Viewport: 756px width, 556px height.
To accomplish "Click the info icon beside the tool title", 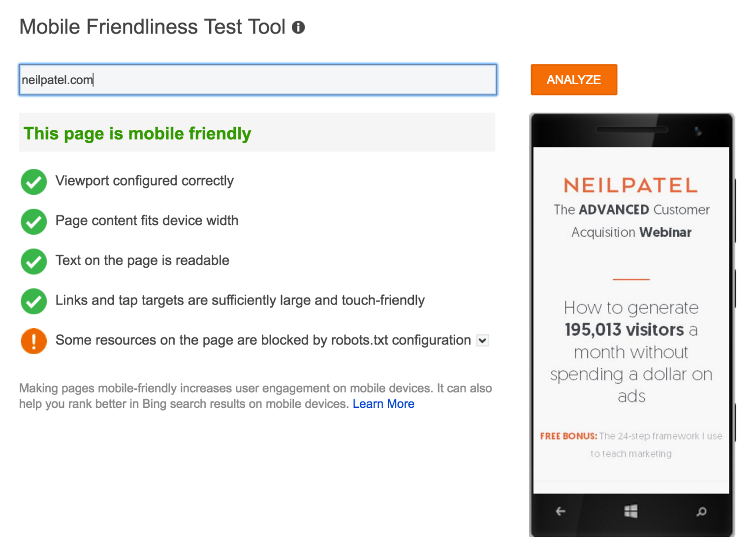I will click(298, 28).
